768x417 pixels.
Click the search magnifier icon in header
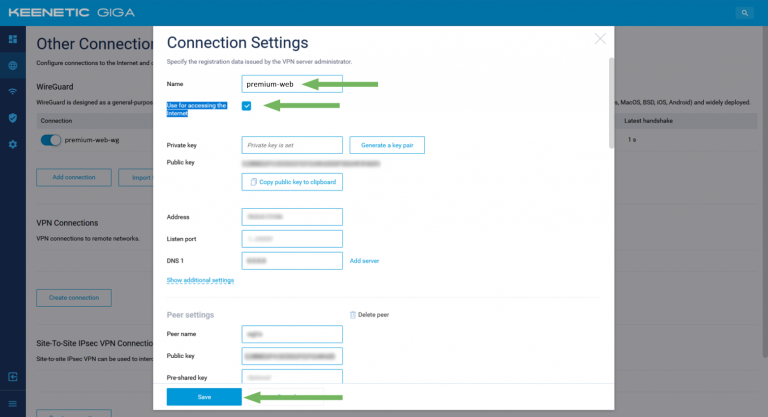tap(744, 13)
